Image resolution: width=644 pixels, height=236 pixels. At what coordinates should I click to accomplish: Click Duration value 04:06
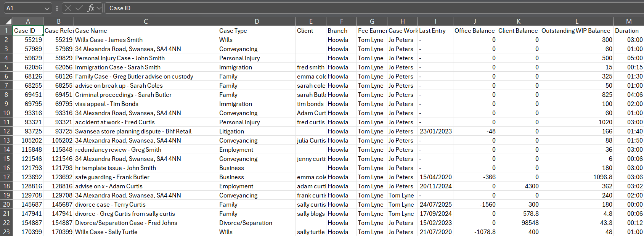pos(629,95)
